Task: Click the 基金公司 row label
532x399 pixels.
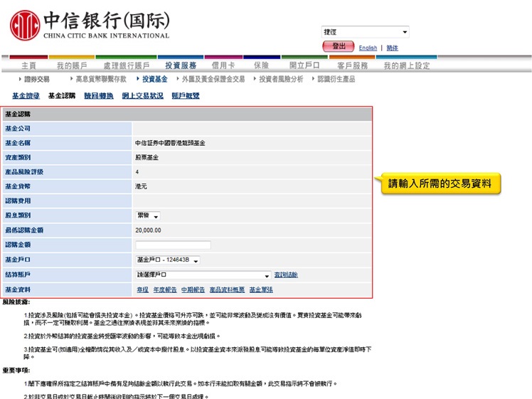Action: (x=18, y=129)
